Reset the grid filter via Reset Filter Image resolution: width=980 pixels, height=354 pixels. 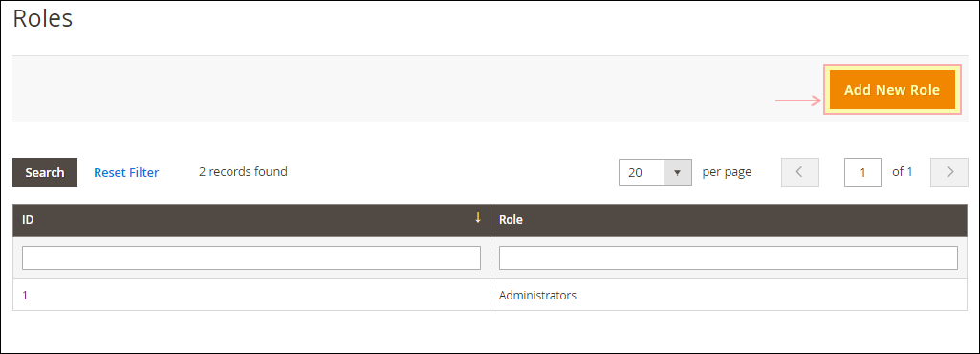tap(126, 172)
